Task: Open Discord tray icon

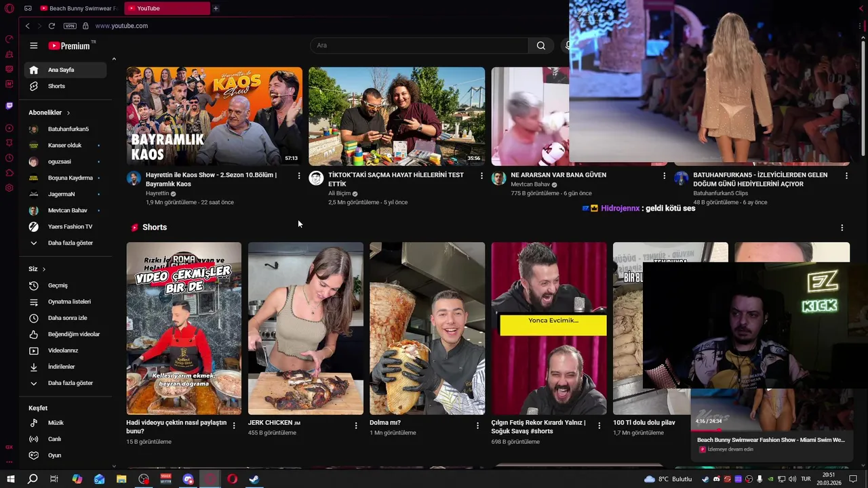Action: (x=717, y=479)
